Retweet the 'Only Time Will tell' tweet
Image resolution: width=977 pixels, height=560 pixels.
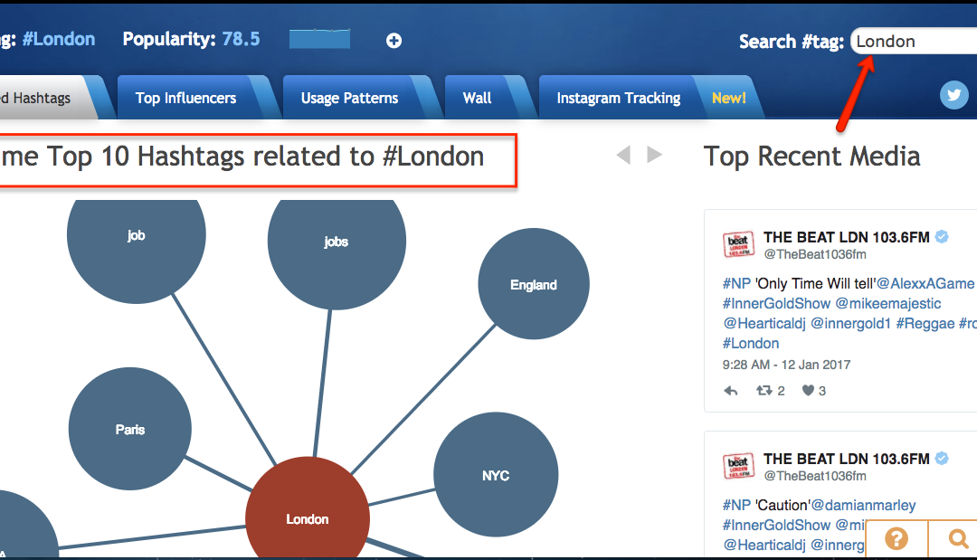tap(764, 391)
